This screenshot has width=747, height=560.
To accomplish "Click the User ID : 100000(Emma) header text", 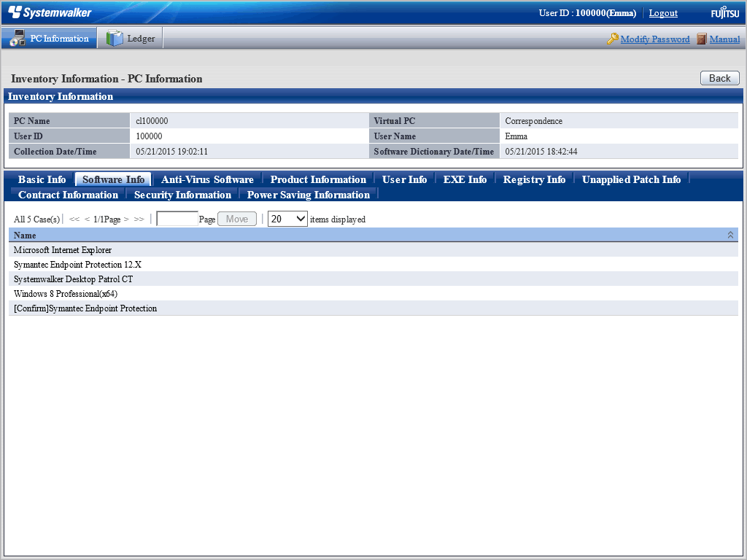I will click(x=587, y=13).
